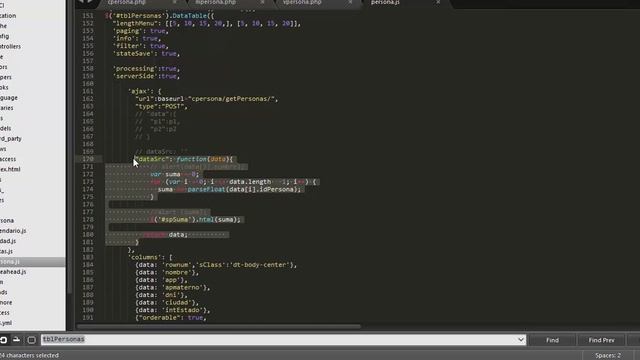Screen dimensions: 640x360
Task: Switch to the cpersona.php tab
Action: (127, 2)
